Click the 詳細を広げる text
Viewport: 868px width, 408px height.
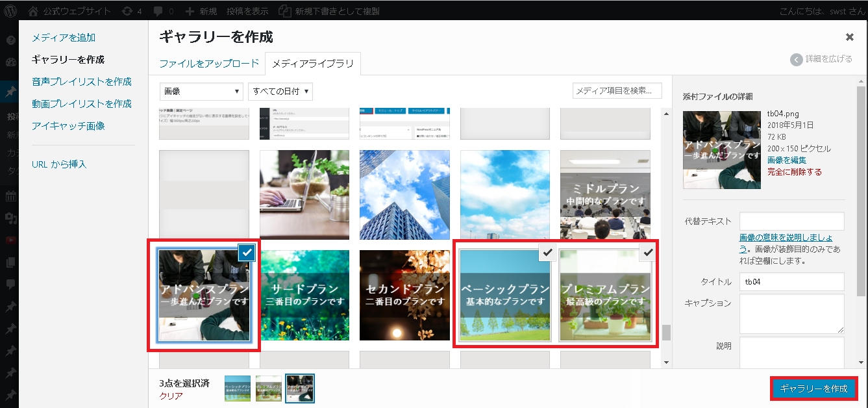coord(829,59)
